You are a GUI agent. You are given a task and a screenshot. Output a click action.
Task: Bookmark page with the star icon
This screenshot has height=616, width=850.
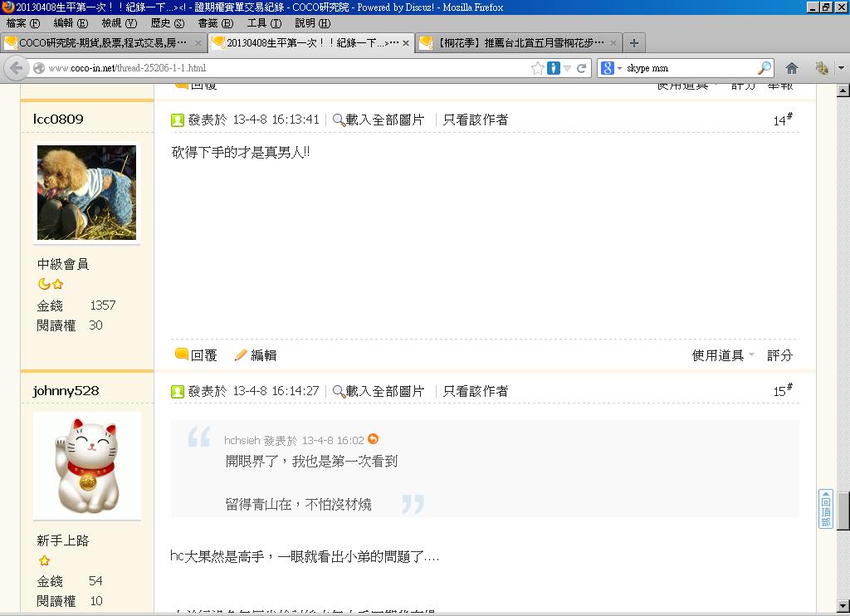tap(537, 68)
